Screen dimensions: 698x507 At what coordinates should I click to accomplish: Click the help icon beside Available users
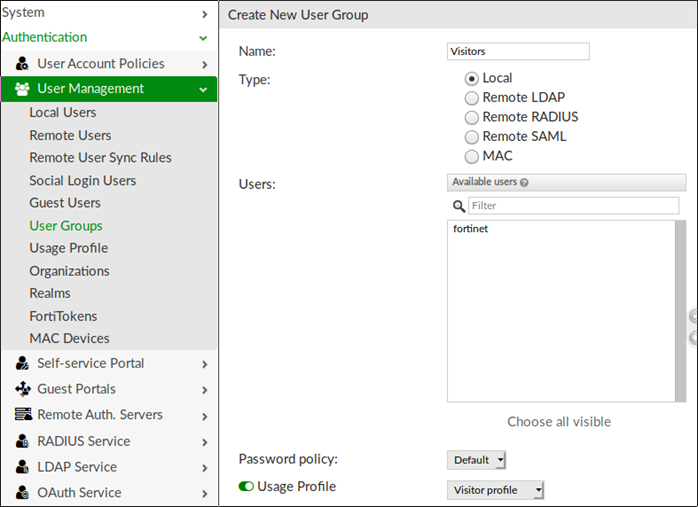point(524,183)
